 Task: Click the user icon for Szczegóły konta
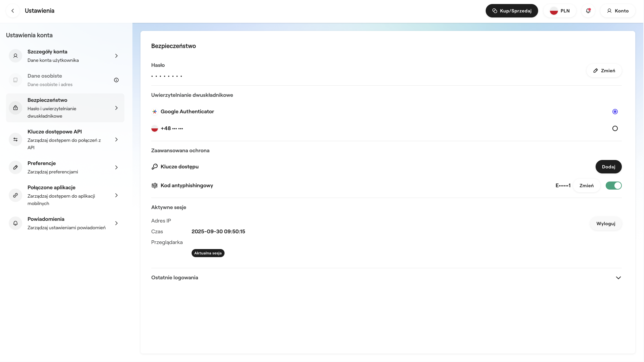[15, 56]
